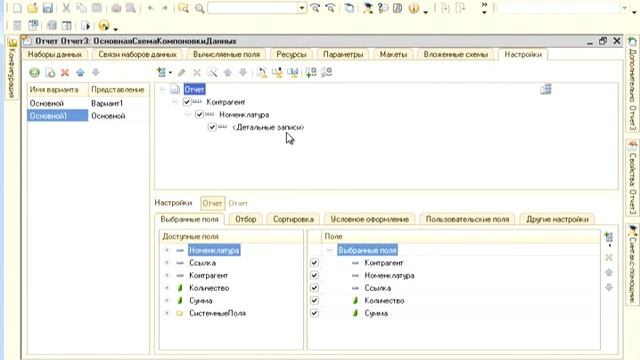Open the search combo box dropdown arrow
Viewport: 640px width, 360px height.
302,8
